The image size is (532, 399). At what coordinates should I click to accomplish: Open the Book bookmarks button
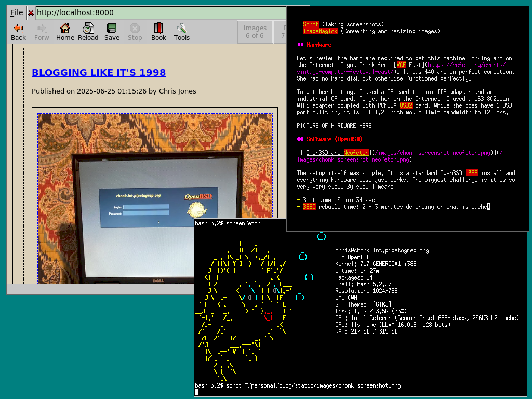click(x=158, y=32)
